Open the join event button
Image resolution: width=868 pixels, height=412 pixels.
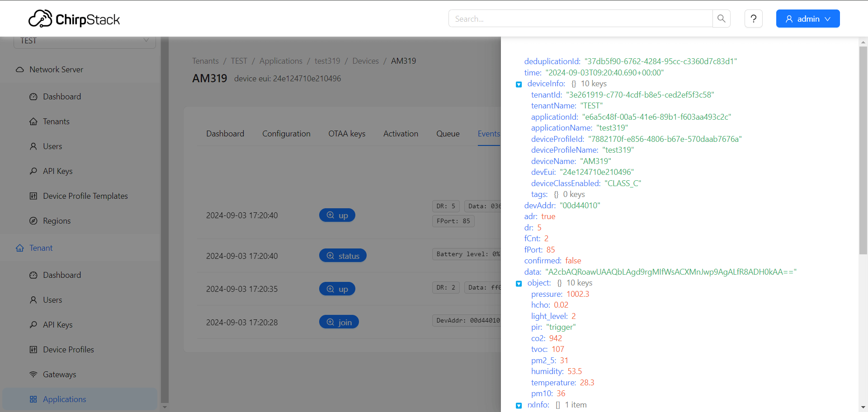coord(339,322)
